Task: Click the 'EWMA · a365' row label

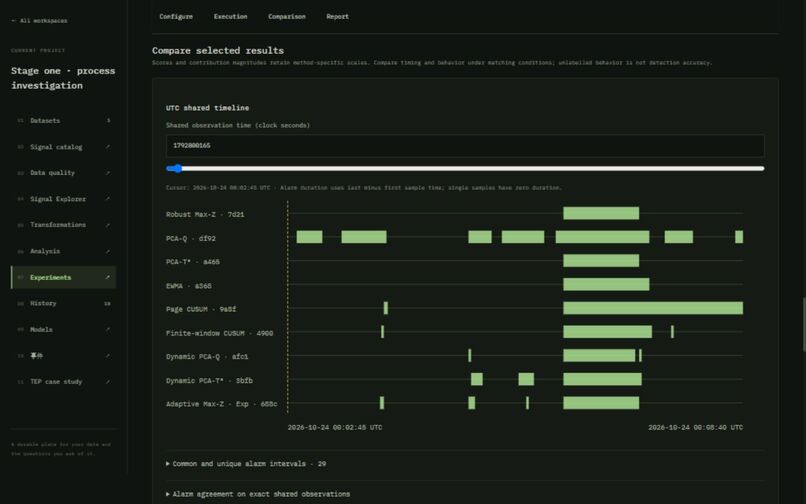Action: [189, 286]
